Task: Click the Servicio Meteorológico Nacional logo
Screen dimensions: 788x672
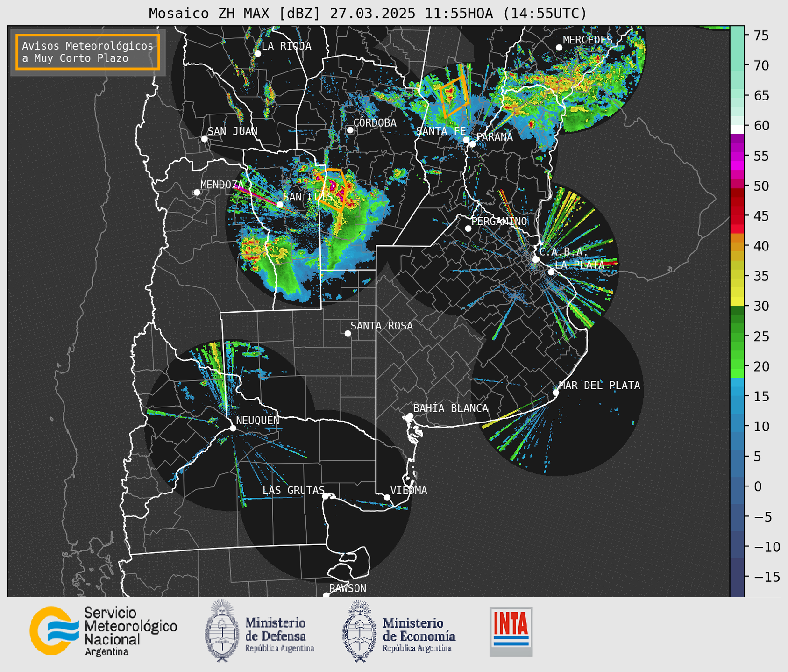Action: tap(103, 631)
